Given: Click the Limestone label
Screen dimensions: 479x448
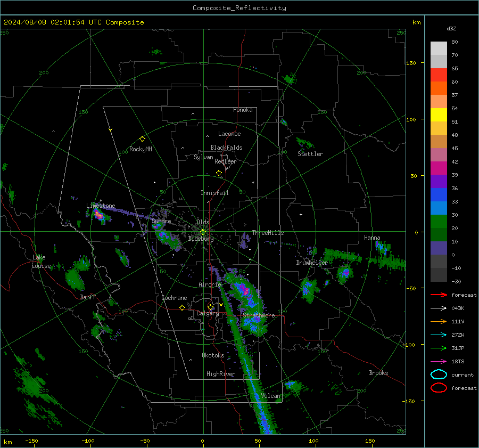Looking at the screenshot, I should 101,206.
